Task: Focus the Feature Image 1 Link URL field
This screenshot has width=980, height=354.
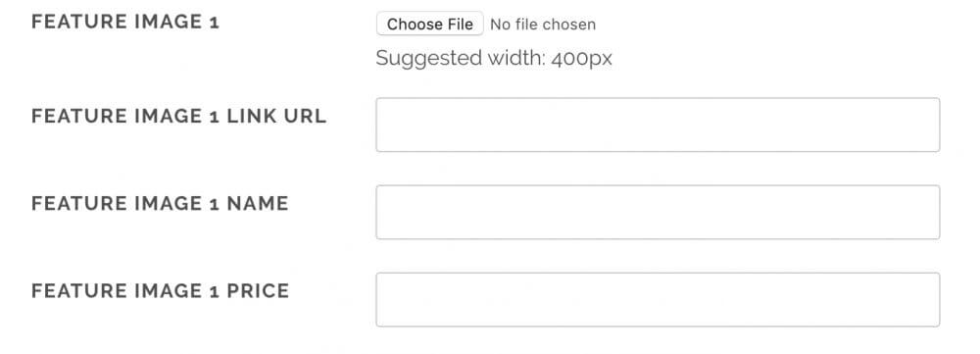Action: [658, 125]
